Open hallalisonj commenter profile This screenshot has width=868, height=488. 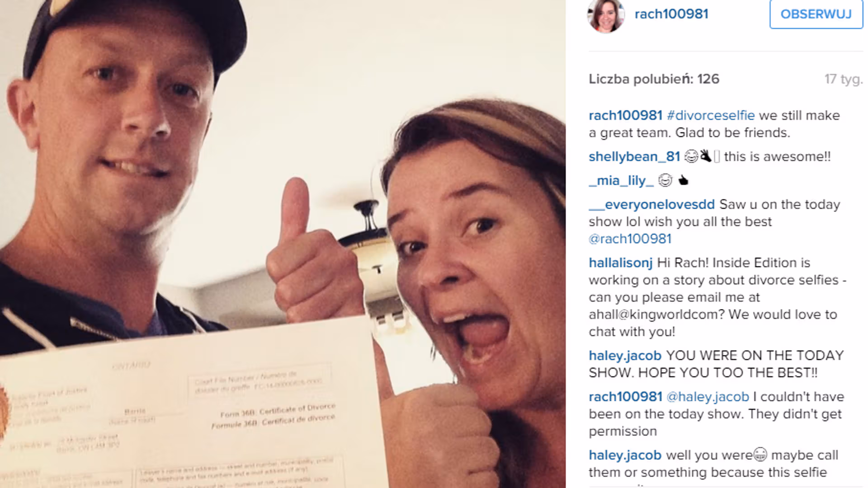pyautogui.click(x=621, y=263)
